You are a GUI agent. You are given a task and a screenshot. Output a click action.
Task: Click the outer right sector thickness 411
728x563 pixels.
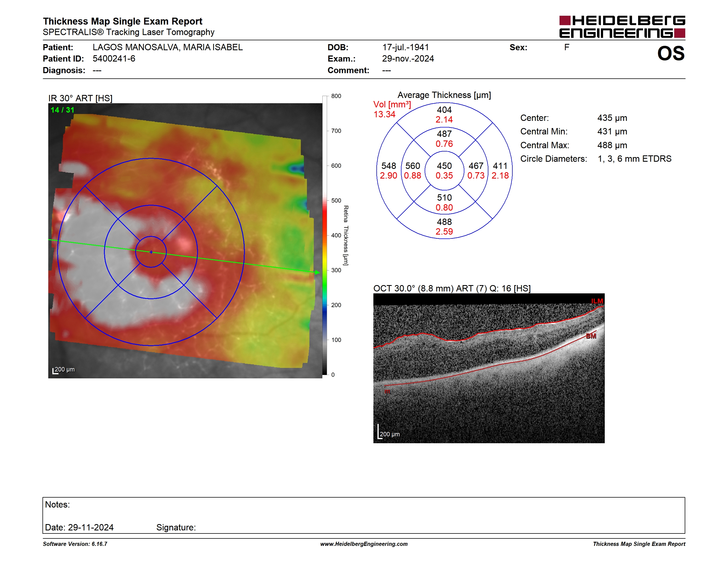(x=500, y=166)
